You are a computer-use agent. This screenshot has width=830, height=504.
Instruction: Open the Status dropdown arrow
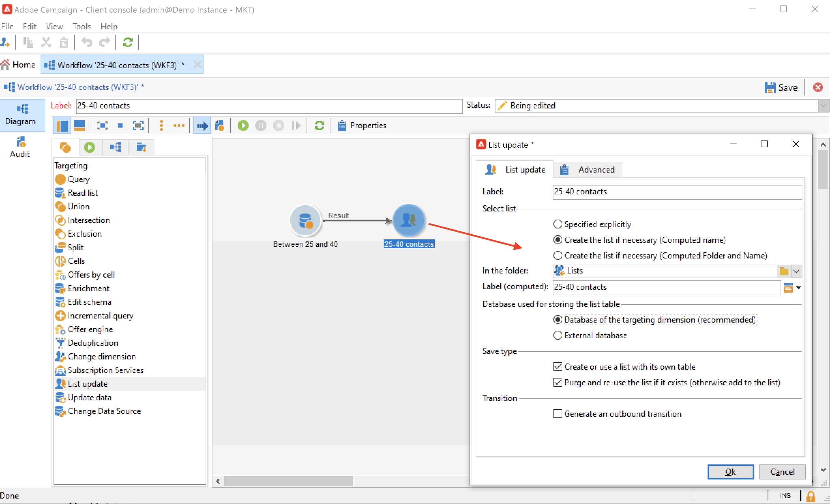click(x=824, y=106)
